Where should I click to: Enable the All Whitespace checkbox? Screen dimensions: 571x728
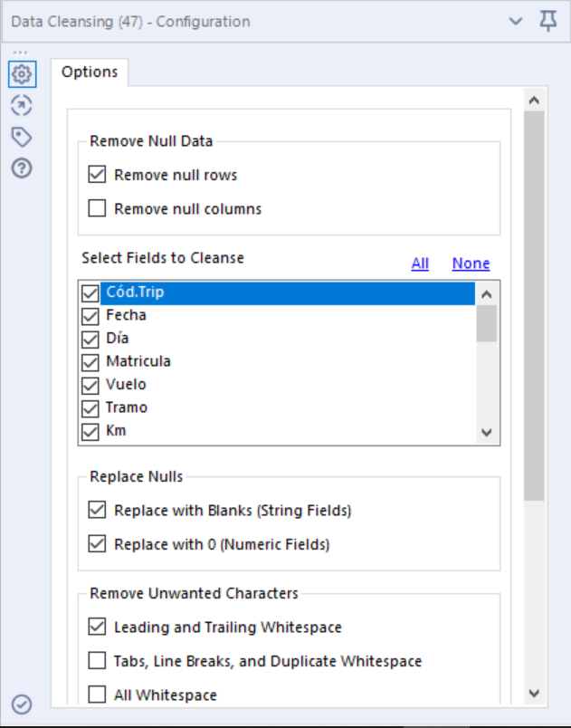pos(98,694)
